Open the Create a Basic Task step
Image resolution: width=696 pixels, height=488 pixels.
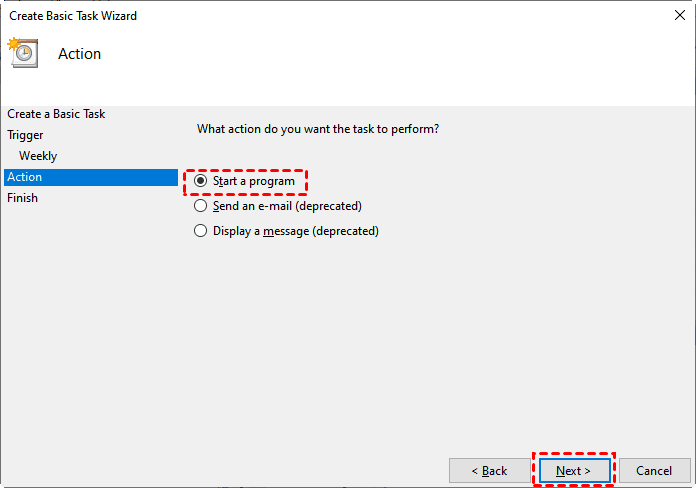click(56, 114)
